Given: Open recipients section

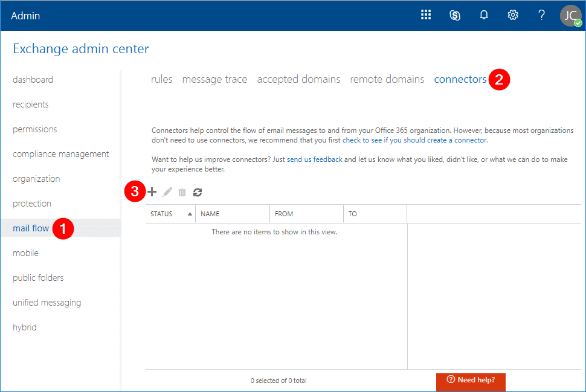Looking at the screenshot, I should (31, 104).
